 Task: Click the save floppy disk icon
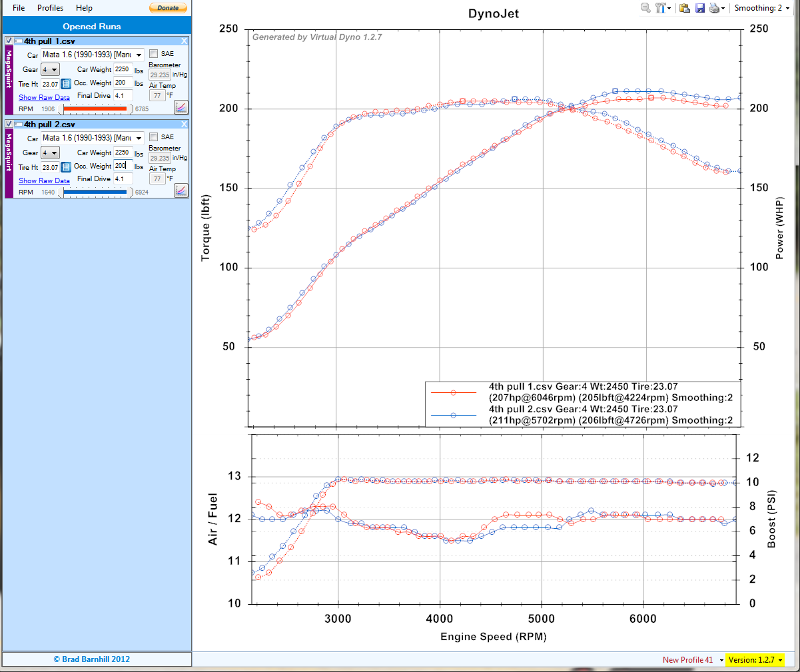[699, 8]
